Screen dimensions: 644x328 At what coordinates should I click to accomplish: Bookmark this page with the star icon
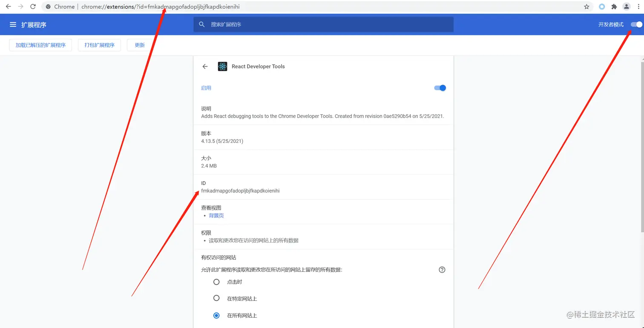(x=586, y=7)
